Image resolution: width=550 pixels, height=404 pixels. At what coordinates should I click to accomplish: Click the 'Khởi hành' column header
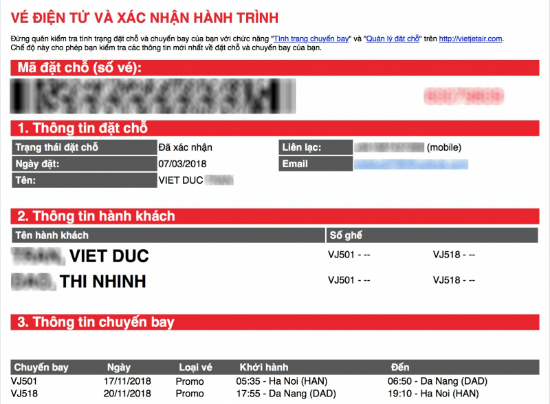tap(264, 368)
